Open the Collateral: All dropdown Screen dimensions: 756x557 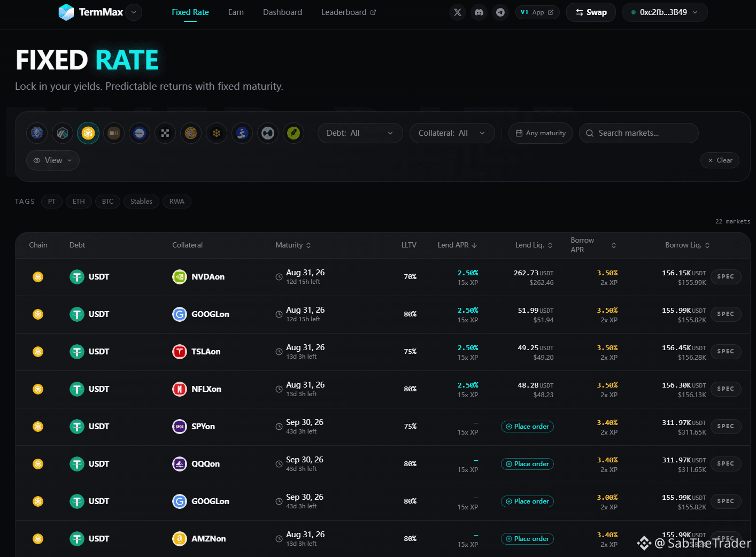pyautogui.click(x=452, y=133)
